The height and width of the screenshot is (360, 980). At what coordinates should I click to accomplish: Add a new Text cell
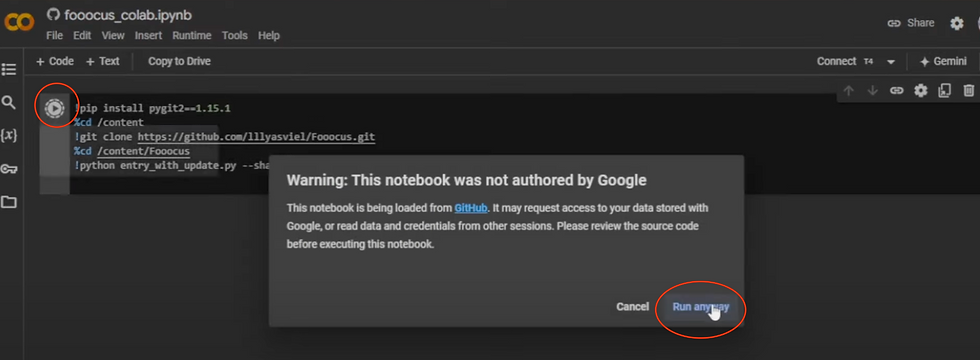(x=102, y=61)
